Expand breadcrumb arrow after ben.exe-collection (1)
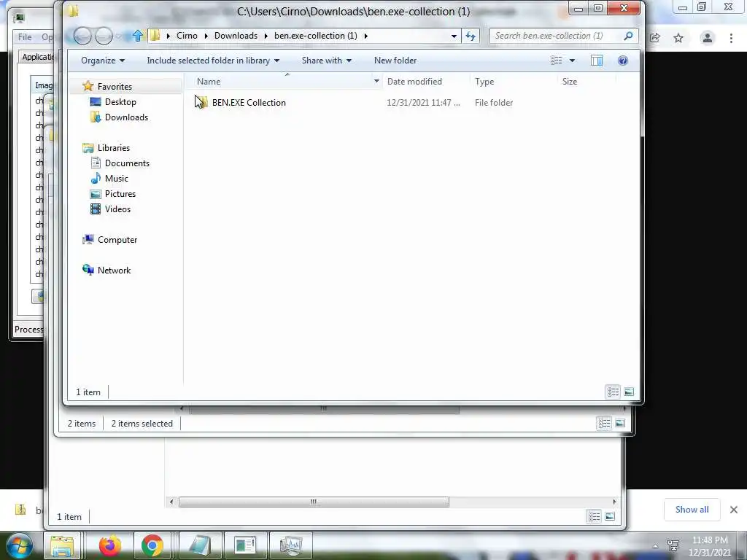The image size is (747, 560). click(x=366, y=36)
